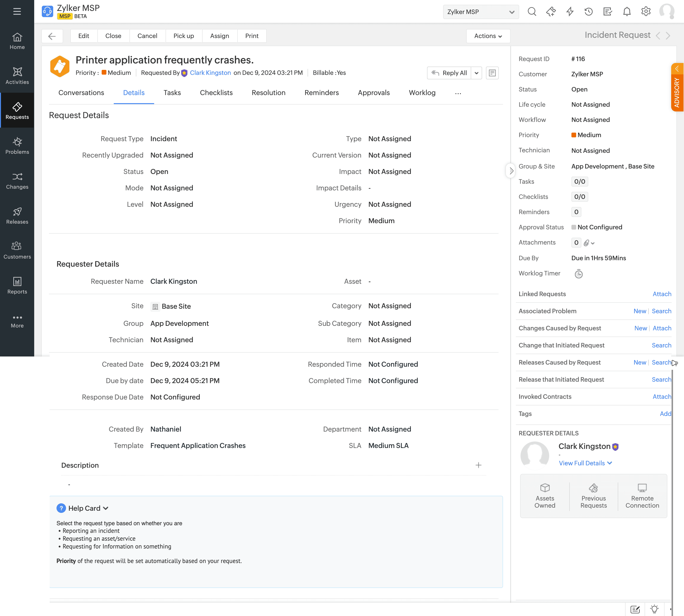684x616 pixels.
Task: Click the attachments paperclip icon
Action: tap(587, 243)
